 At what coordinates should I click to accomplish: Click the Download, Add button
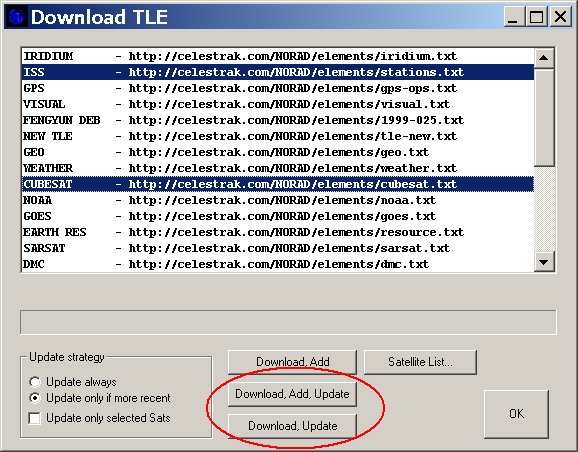292,362
